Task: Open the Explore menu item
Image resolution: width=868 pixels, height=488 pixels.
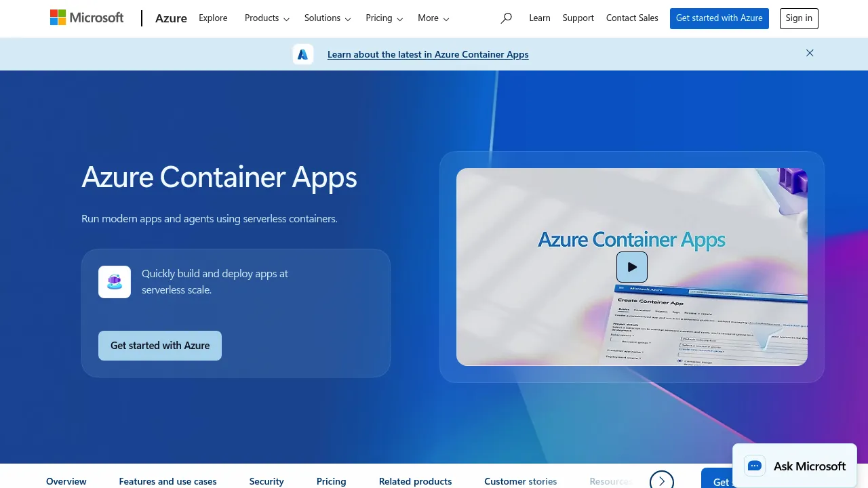Action: (213, 18)
